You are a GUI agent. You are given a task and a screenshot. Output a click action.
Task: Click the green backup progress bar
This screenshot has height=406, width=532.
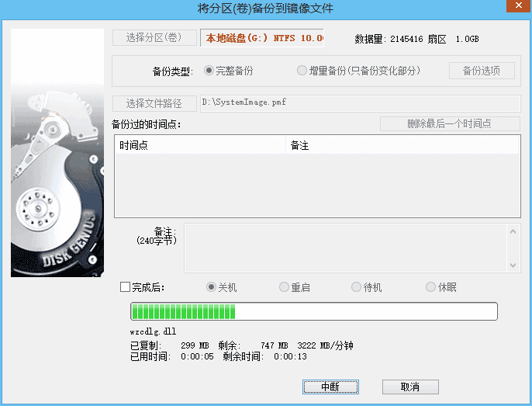314,311
